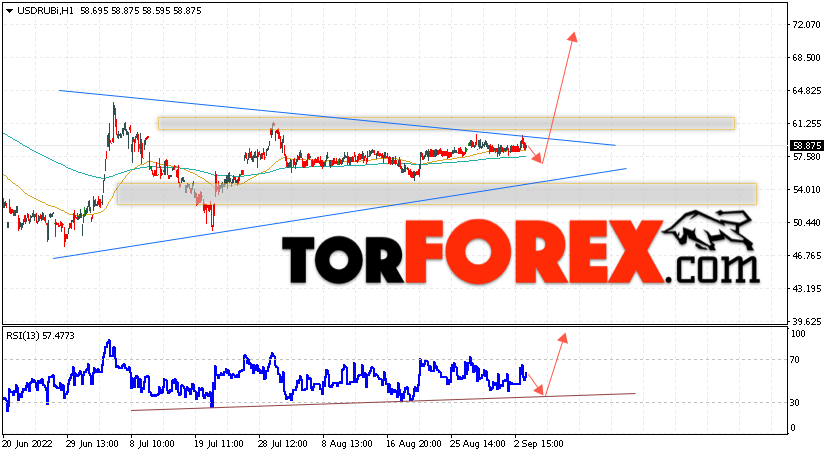Click the 29 Jun 13:00 time label

coord(91,444)
